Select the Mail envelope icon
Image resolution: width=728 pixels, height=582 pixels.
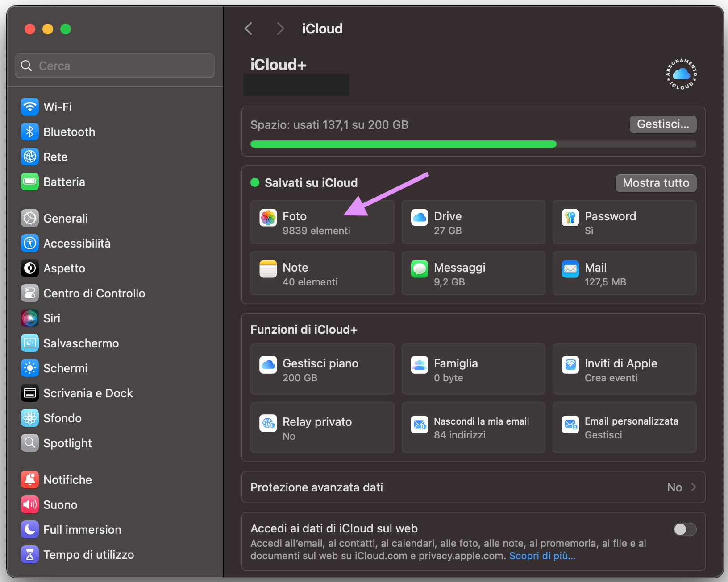(570, 268)
